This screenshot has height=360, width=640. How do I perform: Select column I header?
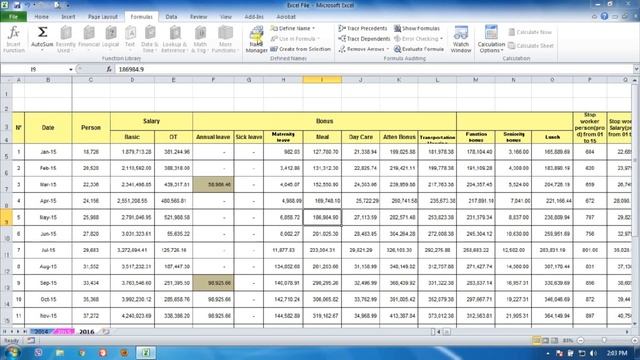tap(322, 80)
